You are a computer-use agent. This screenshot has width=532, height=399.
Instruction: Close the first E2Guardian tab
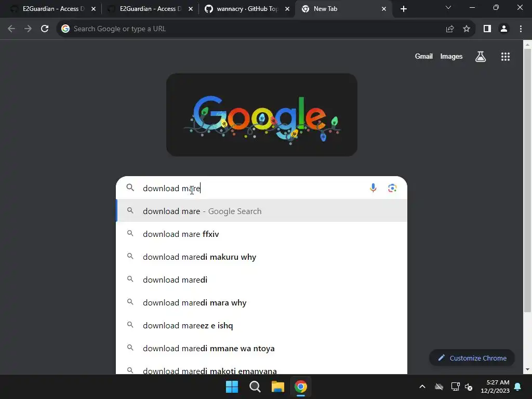click(x=94, y=9)
